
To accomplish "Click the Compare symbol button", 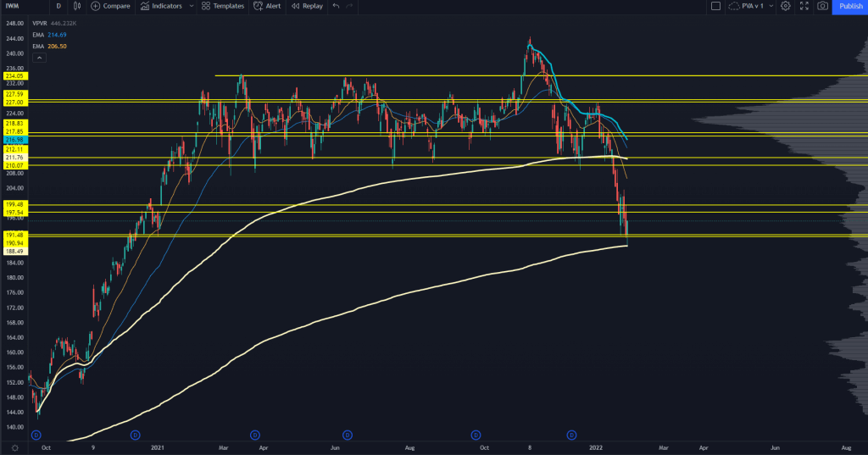I will pos(110,6).
